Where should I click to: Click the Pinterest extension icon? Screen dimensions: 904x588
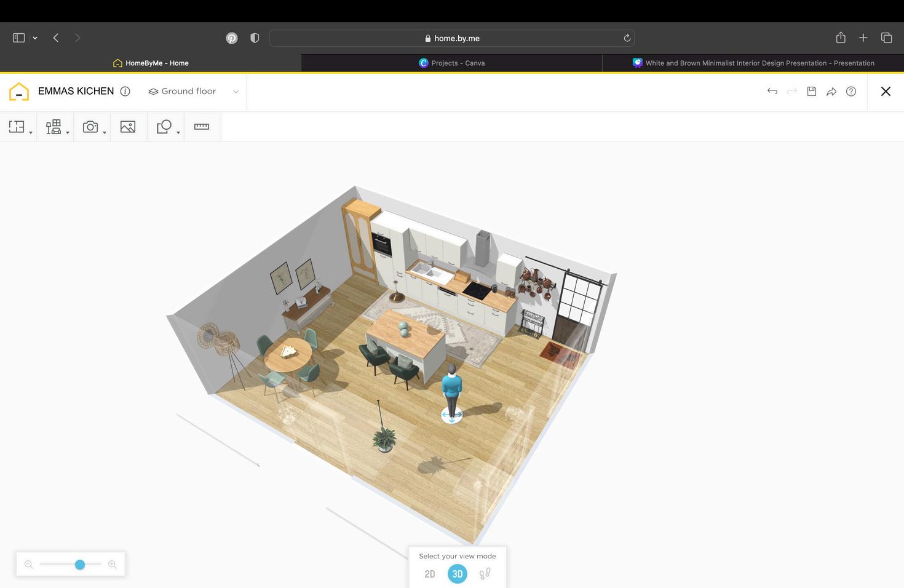pos(232,38)
